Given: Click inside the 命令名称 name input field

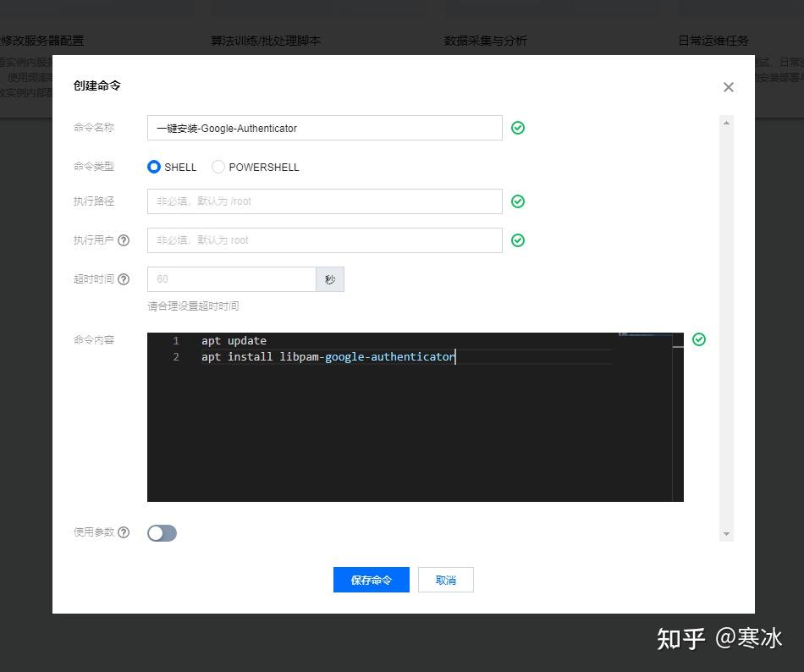Looking at the screenshot, I should click(x=324, y=127).
